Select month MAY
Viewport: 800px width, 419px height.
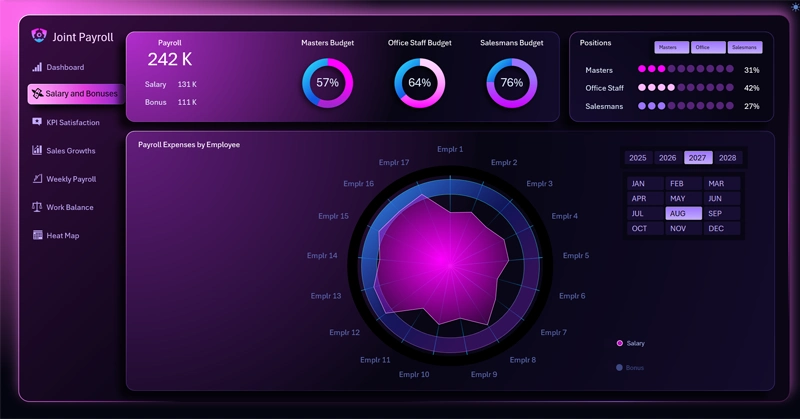684,198
